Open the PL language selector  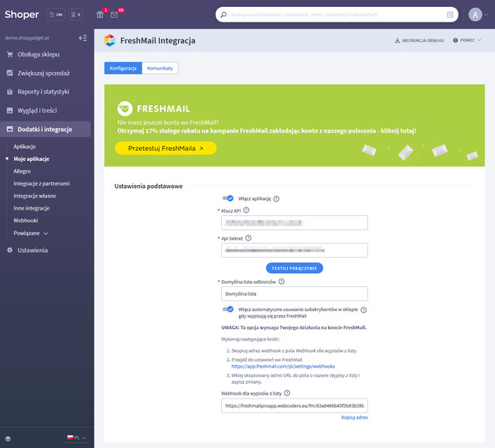coord(77,438)
